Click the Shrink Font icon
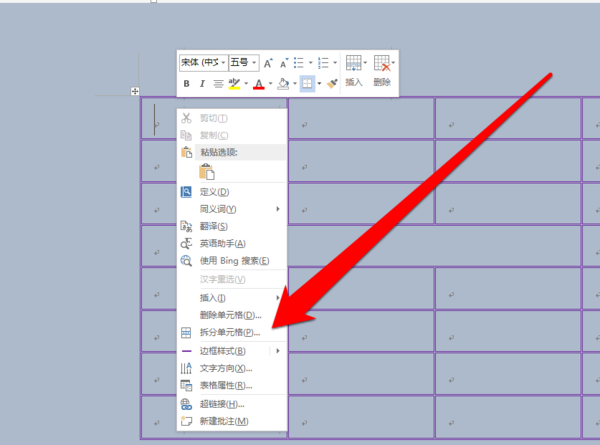 pyautogui.click(x=284, y=63)
